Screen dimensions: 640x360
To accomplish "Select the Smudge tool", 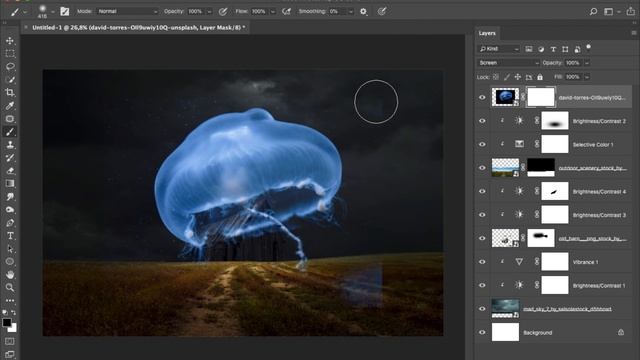I will click(10, 197).
